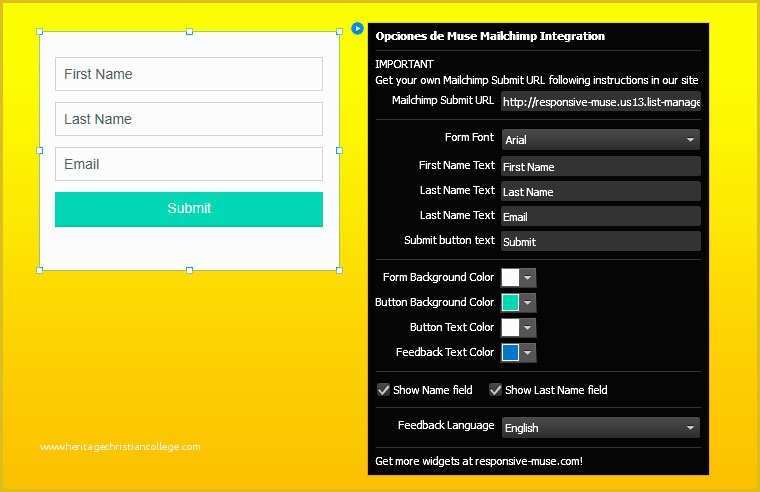Click the teal Button Background Color swatch
This screenshot has width=760, height=492.
click(510, 302)
